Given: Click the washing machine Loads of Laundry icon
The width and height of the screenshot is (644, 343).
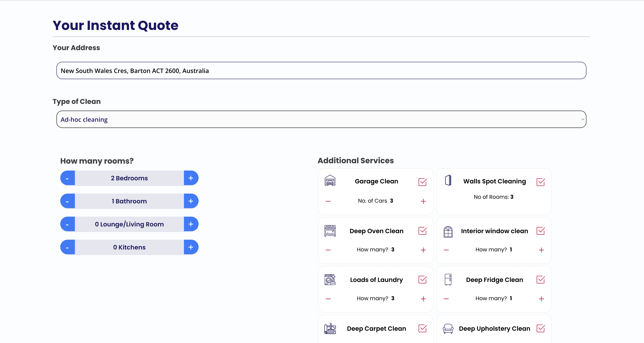Looking at the screenshot, I should pos(330,279).
